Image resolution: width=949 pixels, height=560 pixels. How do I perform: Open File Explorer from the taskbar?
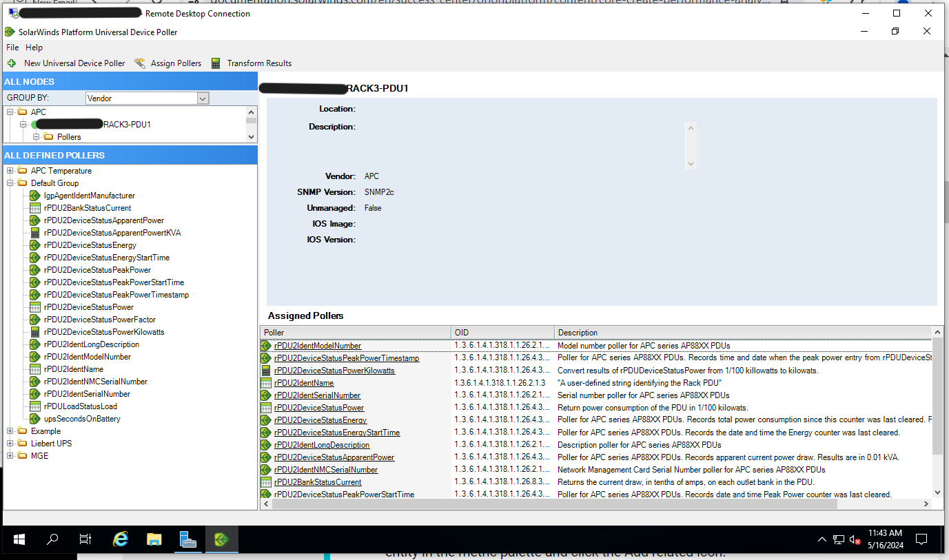point(154,539)
